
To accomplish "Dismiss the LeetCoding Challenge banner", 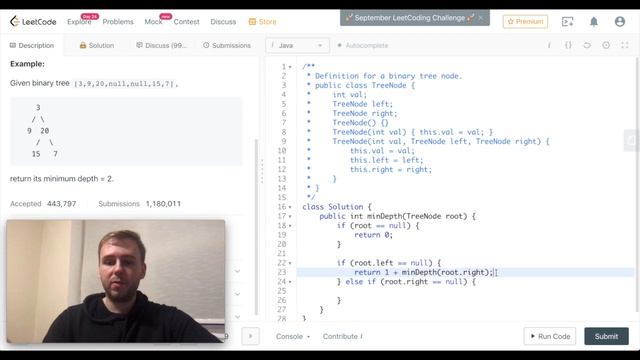I will [481, 18].
